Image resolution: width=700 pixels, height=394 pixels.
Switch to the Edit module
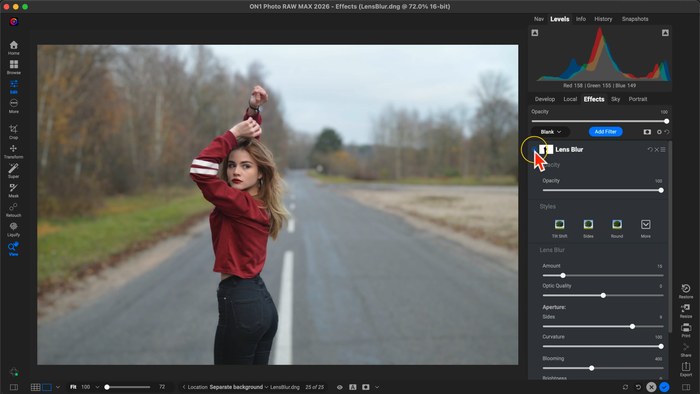coord(14,87)
